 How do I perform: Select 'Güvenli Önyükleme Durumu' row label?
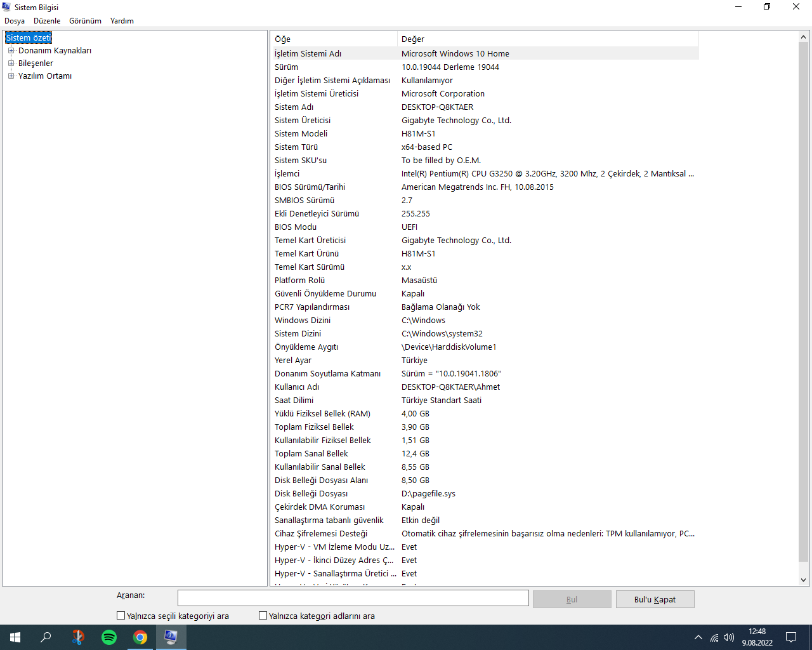[x=325, y=294]
